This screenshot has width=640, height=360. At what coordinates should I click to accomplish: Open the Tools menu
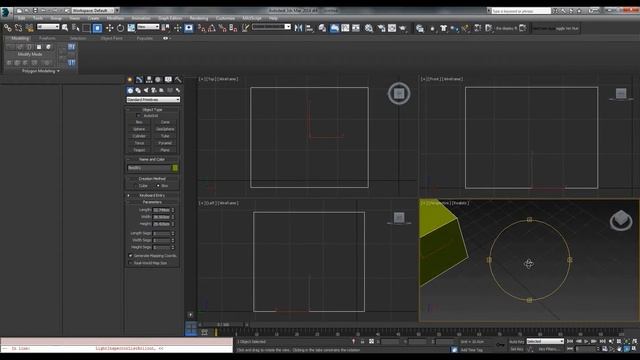pyautogui.click(x=38, y=18)
